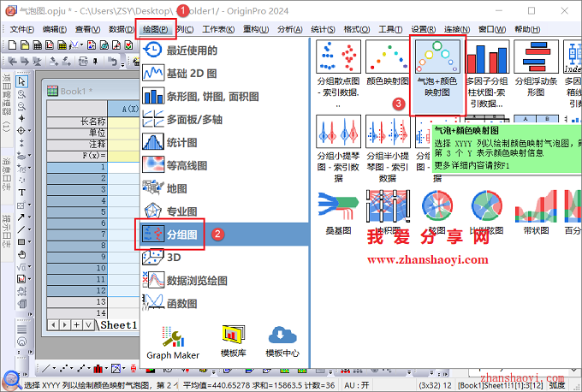Screen dimensions: 582x392
Task: Open the search magnifier icon in status bar
Action: (x=11, y=380)
